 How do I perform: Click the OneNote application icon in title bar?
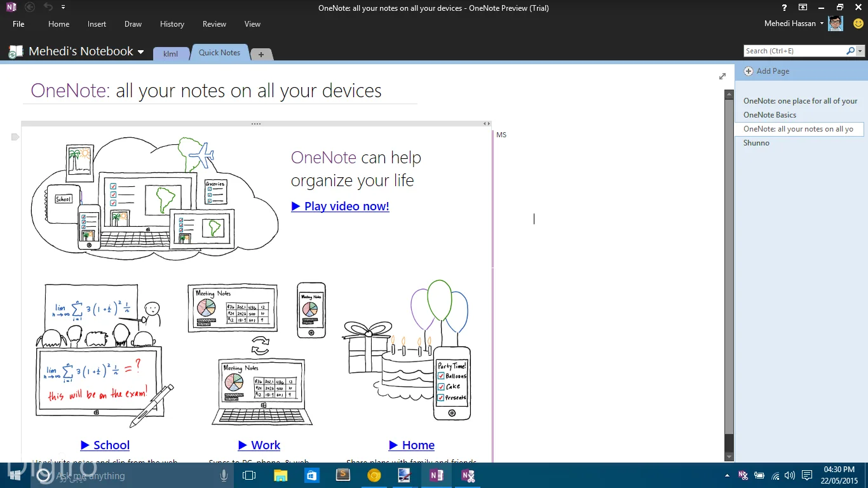coord(11,8)
